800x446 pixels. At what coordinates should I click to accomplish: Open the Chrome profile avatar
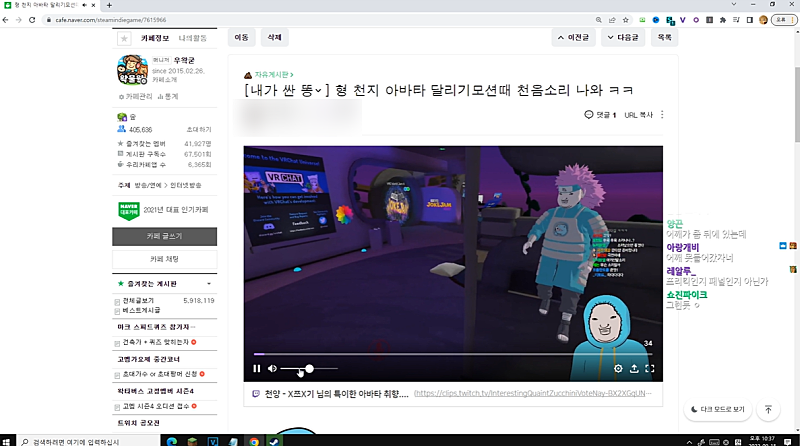click(x=763, y=20)
